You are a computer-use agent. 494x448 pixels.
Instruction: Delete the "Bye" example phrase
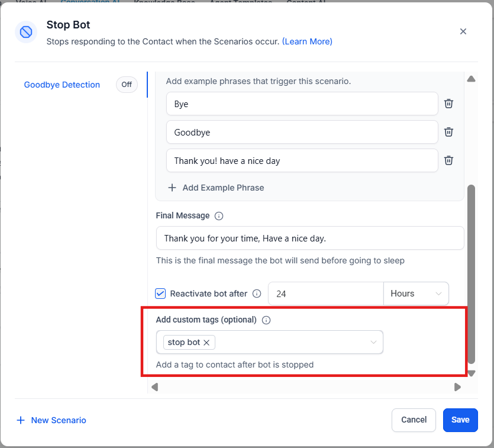coord(449,104)
